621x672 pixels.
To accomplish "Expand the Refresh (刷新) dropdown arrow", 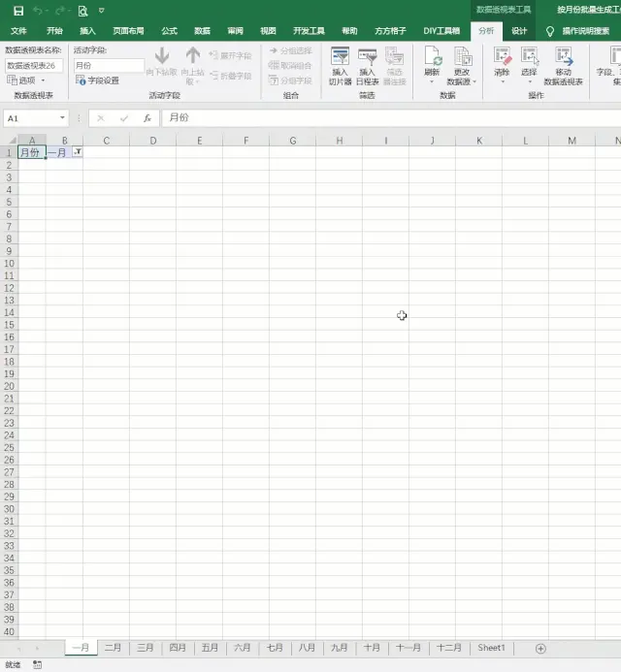I will pyautogui.click(x=432, y=81).
